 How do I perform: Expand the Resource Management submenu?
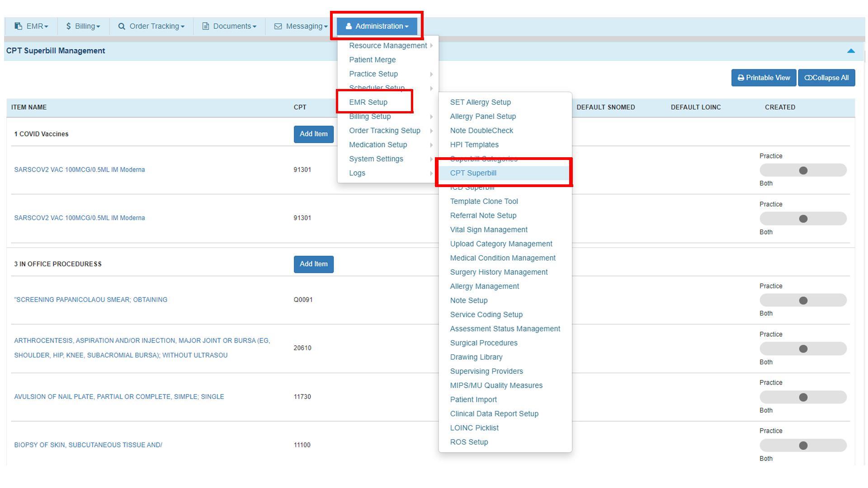tap(388, 46)
